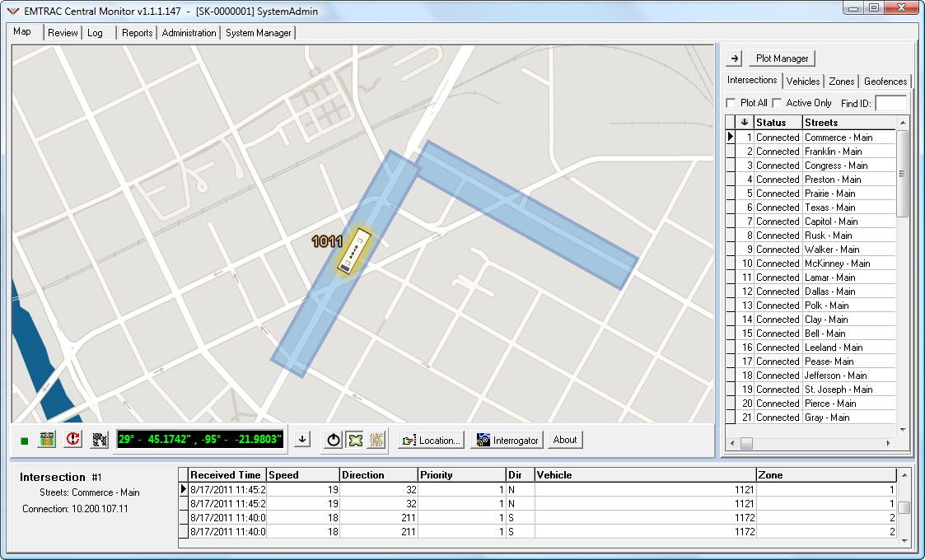
Task: Check the Active Only checkbox
Action: click(x=777, y=103)
